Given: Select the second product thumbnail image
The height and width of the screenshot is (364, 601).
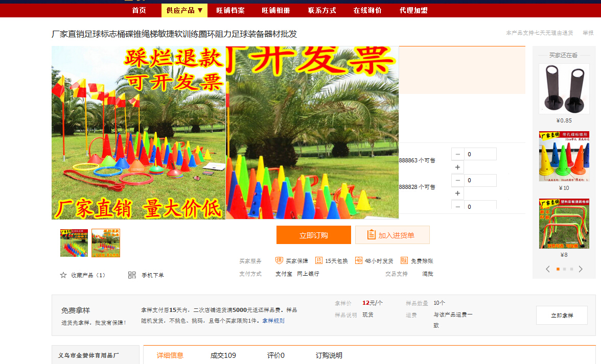Looking at the screenshot, I should click(106, 243).
